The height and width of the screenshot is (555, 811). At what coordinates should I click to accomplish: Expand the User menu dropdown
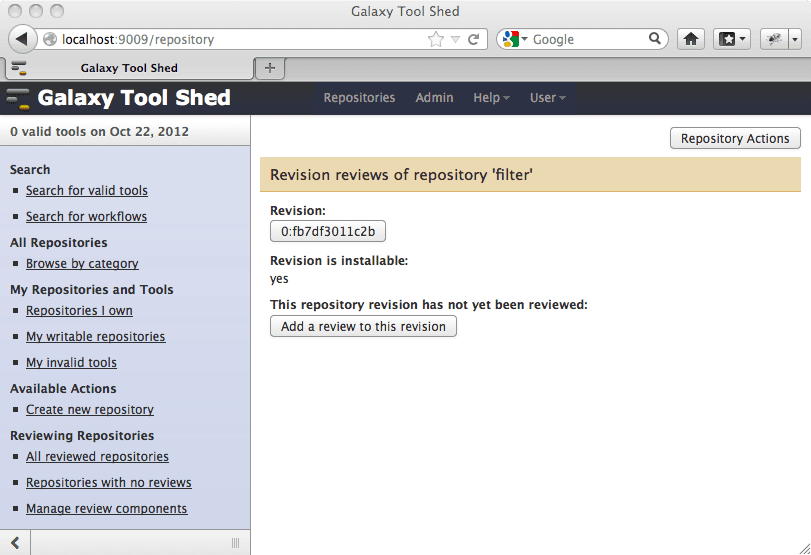coord(548,98)
